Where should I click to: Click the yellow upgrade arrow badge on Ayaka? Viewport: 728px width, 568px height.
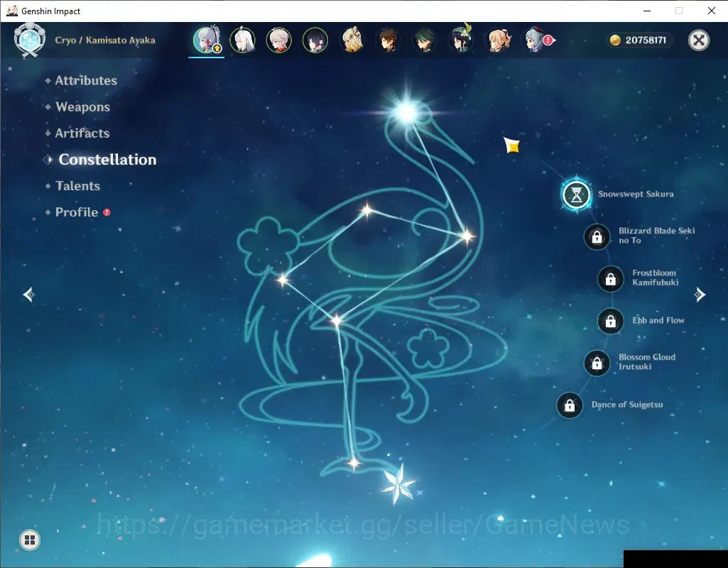tap(217, 48)
